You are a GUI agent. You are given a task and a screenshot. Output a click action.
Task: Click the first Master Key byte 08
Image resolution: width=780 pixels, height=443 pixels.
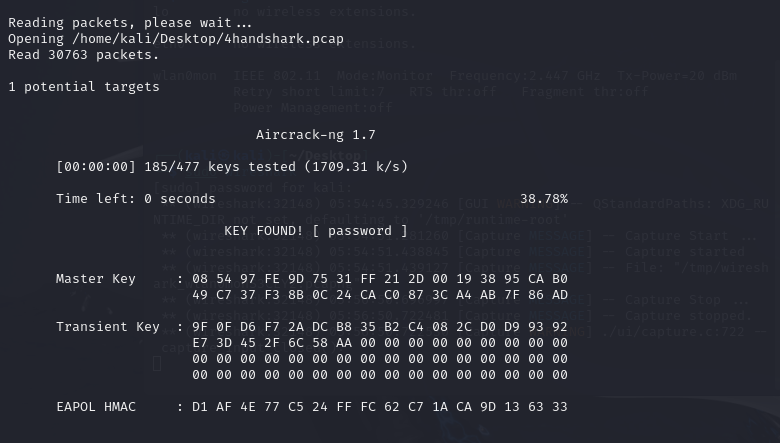199,279
